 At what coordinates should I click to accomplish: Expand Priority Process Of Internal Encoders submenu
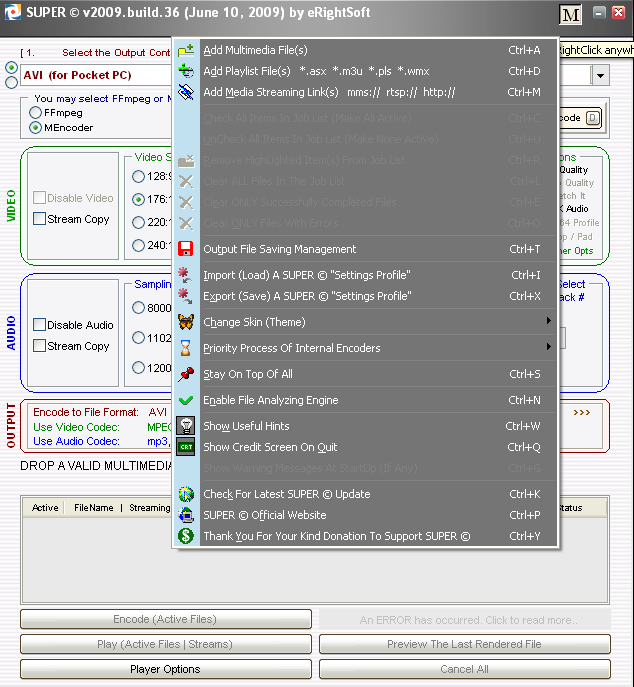[x=548, y=348]
